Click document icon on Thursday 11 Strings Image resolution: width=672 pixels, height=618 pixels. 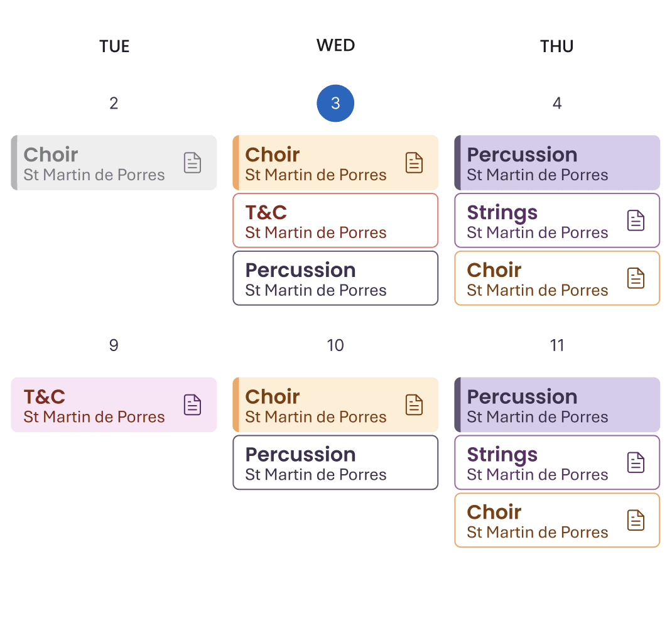[636, 462]
